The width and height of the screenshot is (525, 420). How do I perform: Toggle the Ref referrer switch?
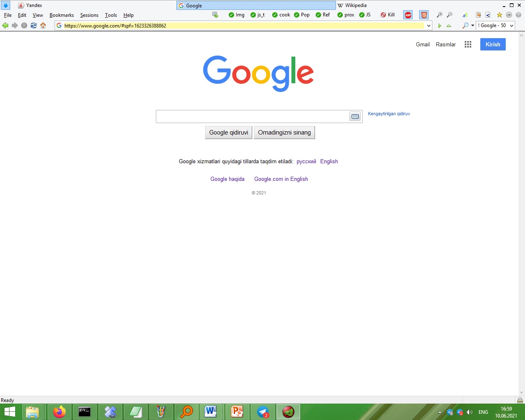(323, 15)
